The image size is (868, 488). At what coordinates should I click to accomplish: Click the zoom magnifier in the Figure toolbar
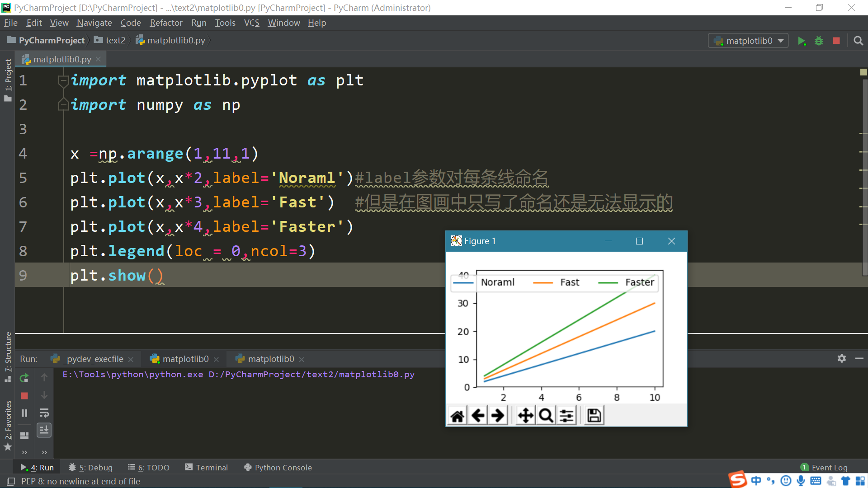coord(546,415)
